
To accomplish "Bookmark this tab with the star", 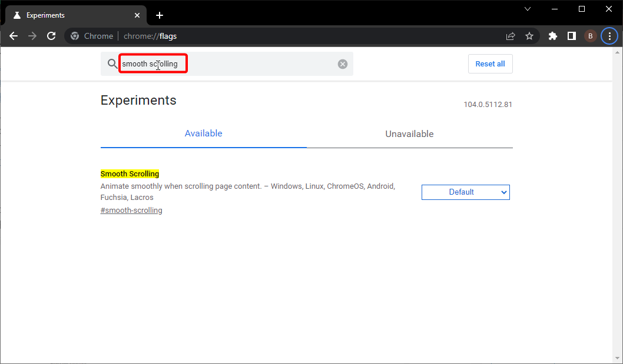I will [x=529, y=36].
